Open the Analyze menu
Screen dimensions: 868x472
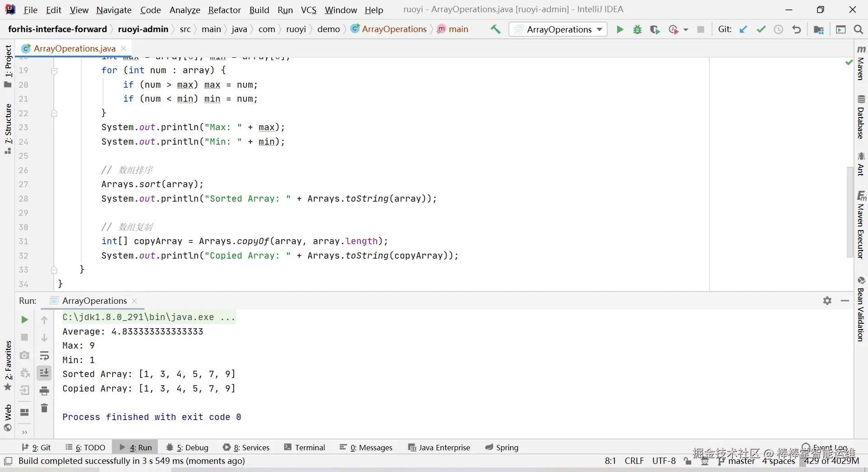tap(184, 10)
